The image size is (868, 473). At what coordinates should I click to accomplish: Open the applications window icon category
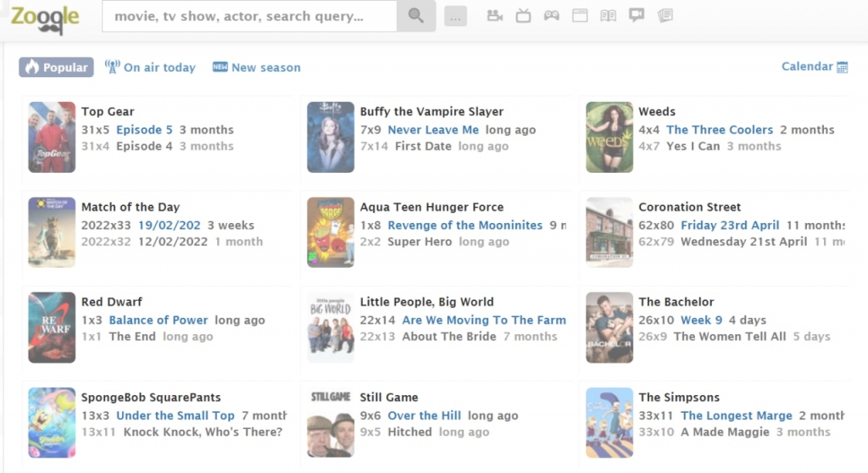coord(580,15)
